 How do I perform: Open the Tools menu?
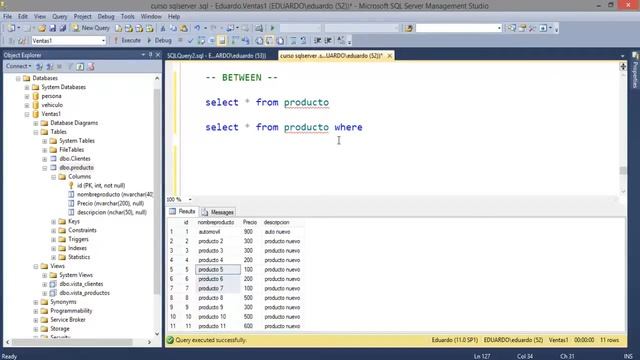click(x=127, y=16)
